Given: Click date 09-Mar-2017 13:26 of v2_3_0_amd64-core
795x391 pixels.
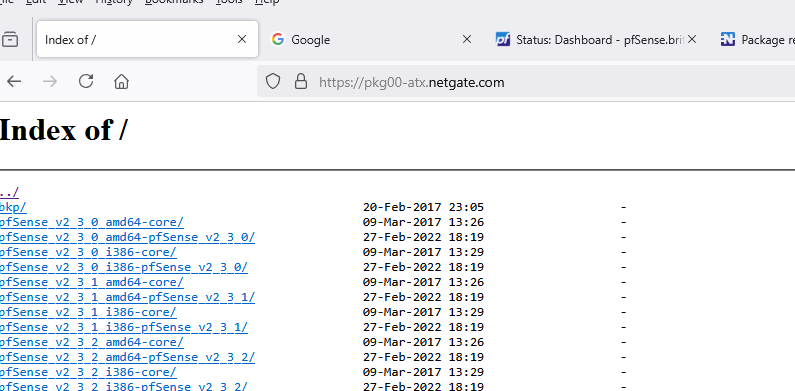Looking at the screenshot, I should click(x=423, y=222).
